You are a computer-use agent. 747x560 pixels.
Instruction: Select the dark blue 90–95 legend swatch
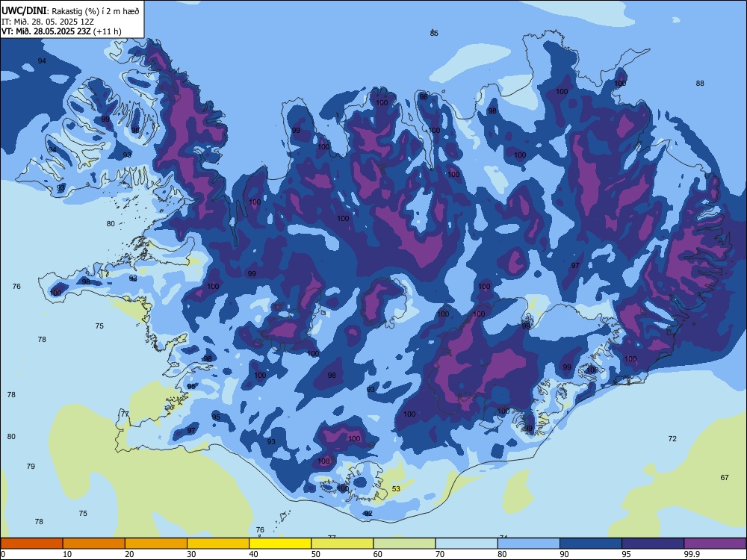(591, 544)
